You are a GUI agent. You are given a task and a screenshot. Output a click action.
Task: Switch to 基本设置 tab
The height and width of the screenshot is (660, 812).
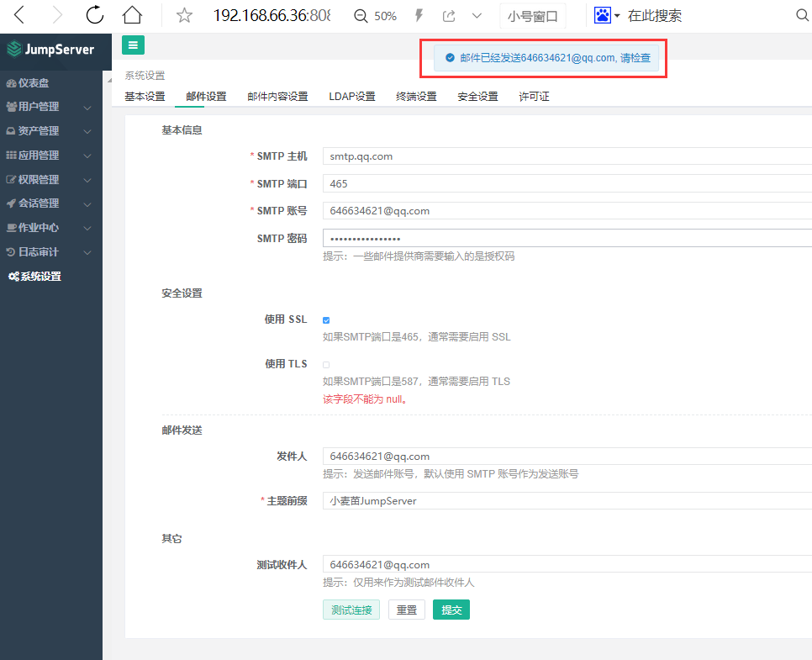click(145, 97)
